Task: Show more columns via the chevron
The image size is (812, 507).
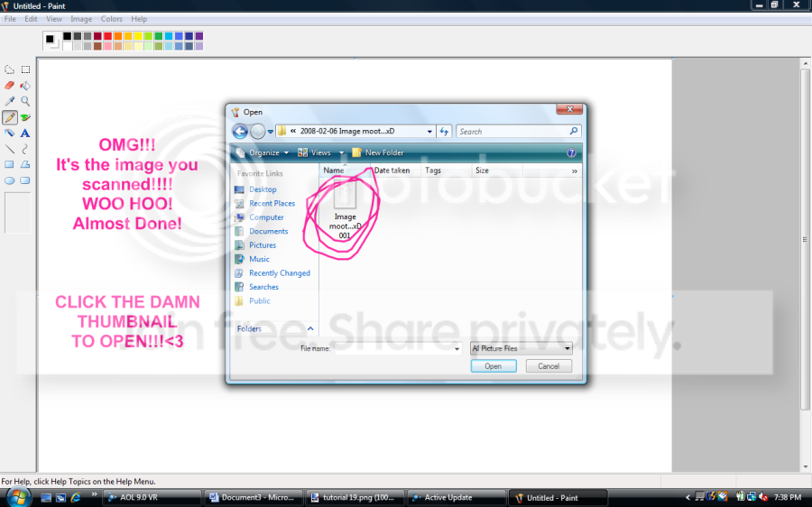Action: coord(575,171)
